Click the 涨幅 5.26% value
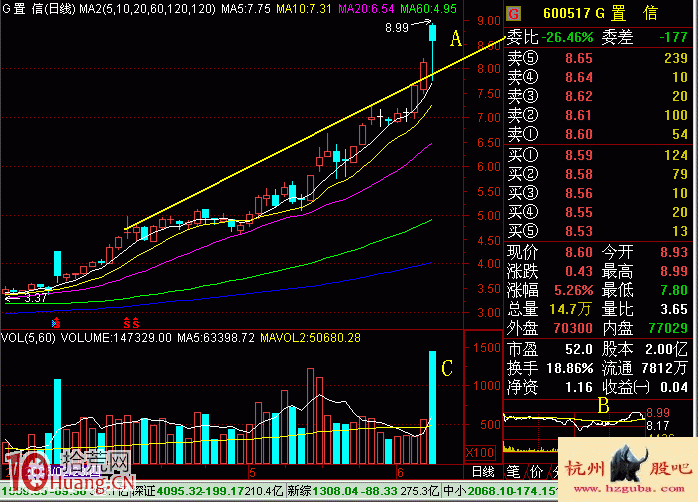 tap(573, 291)
